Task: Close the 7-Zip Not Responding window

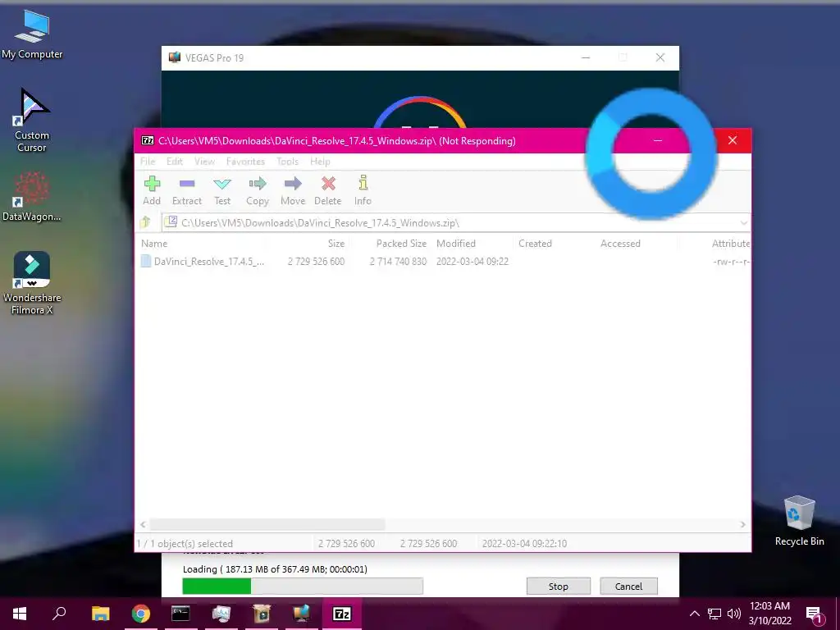Action: click(x=733, y=140)
